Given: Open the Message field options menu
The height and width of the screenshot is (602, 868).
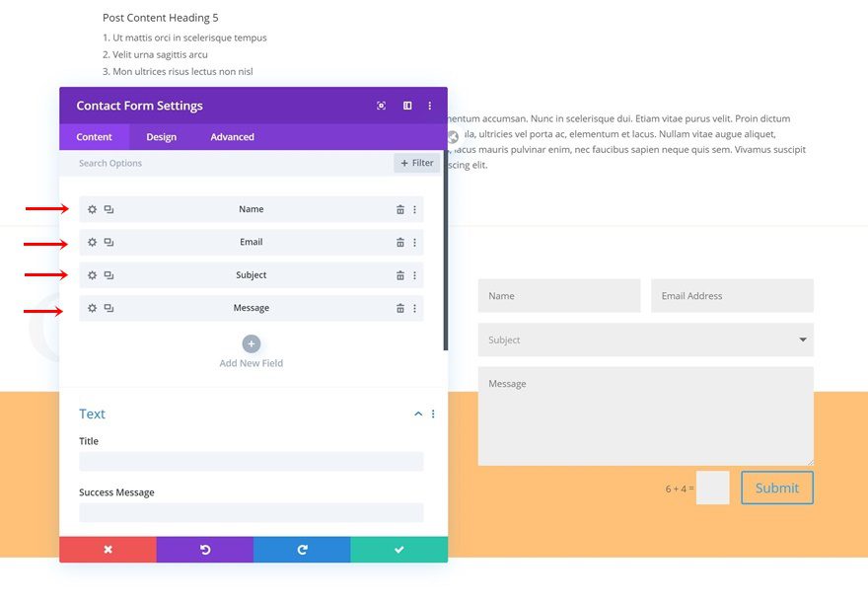Looking at the screenshot, I should click(x=414, y=307).
